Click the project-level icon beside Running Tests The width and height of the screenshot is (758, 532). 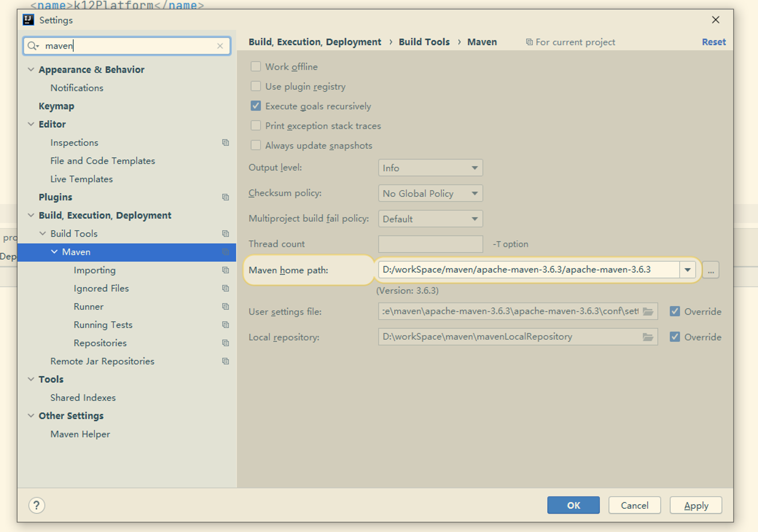(x=226, y=325)
